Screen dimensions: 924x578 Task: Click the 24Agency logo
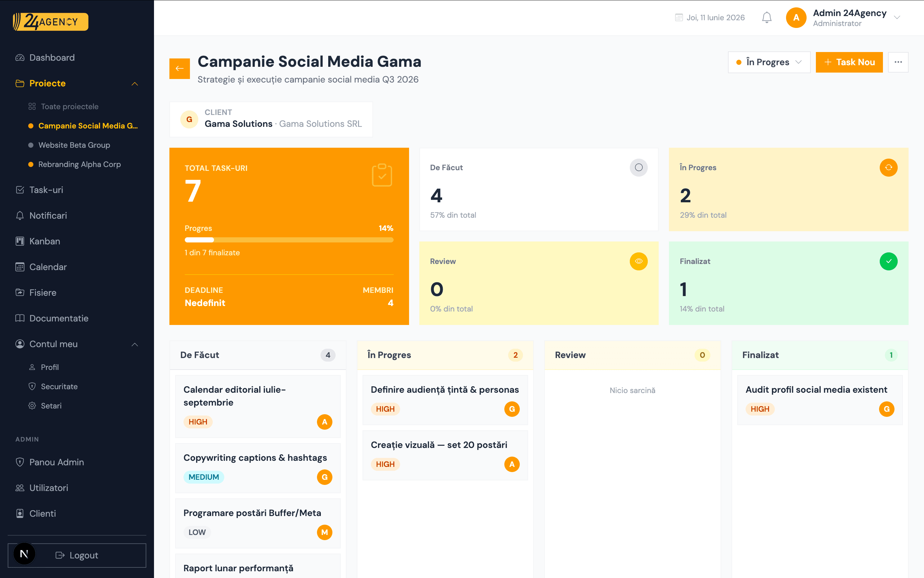click(x=50, y=22)
